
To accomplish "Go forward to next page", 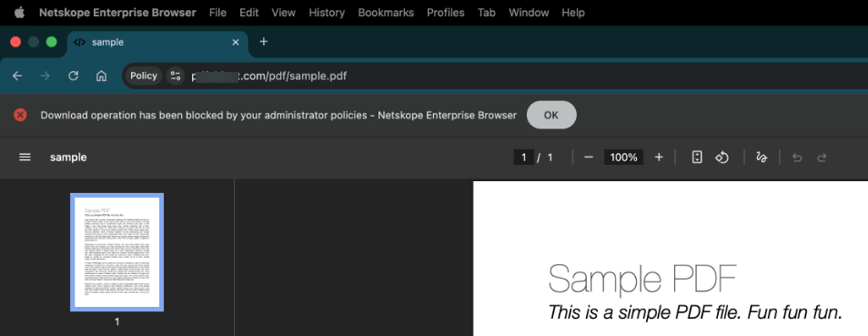I will (x=45, y=76).
